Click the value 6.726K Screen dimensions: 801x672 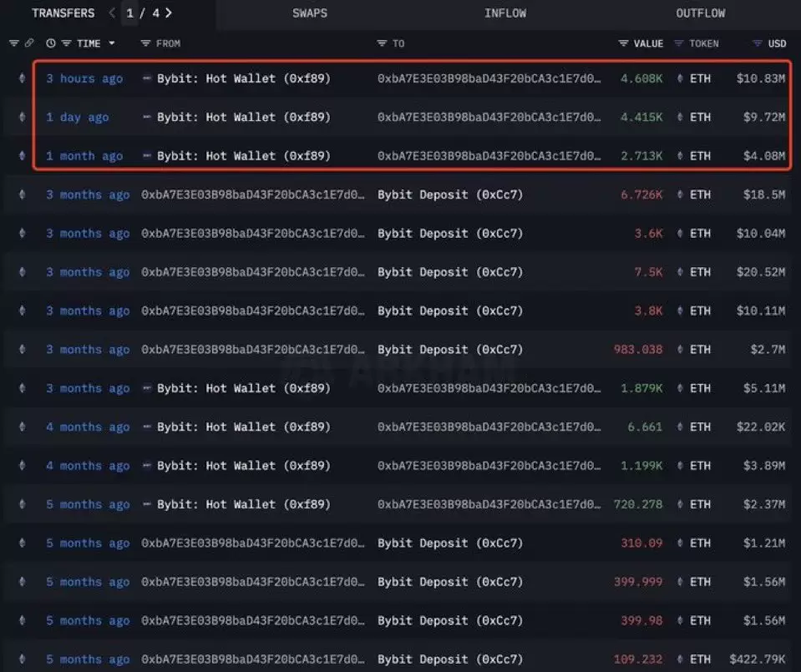click(x=641, y=195)
